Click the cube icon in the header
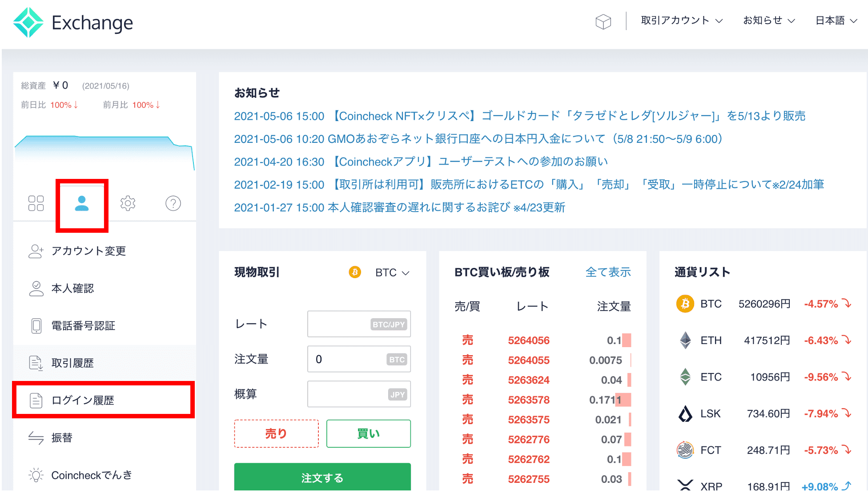Screen dimensions: 868x494 (x=603, y=21)
